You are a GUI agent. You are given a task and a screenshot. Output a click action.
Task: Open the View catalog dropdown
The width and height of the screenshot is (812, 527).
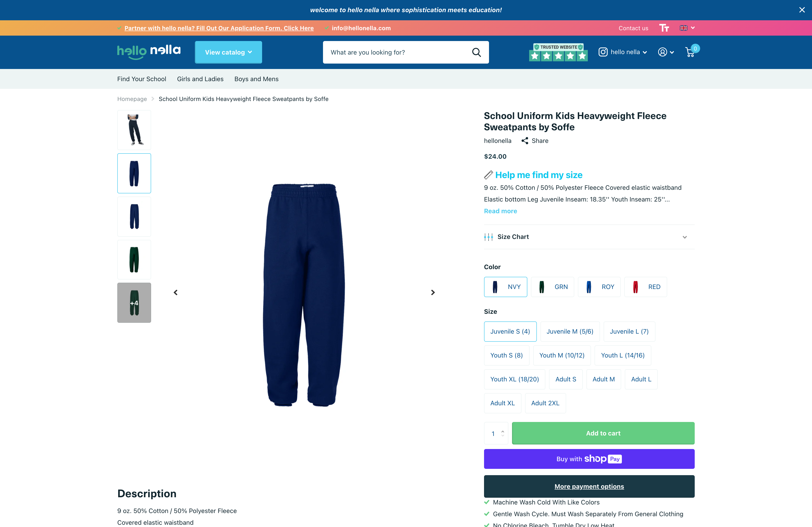point(228,52)
